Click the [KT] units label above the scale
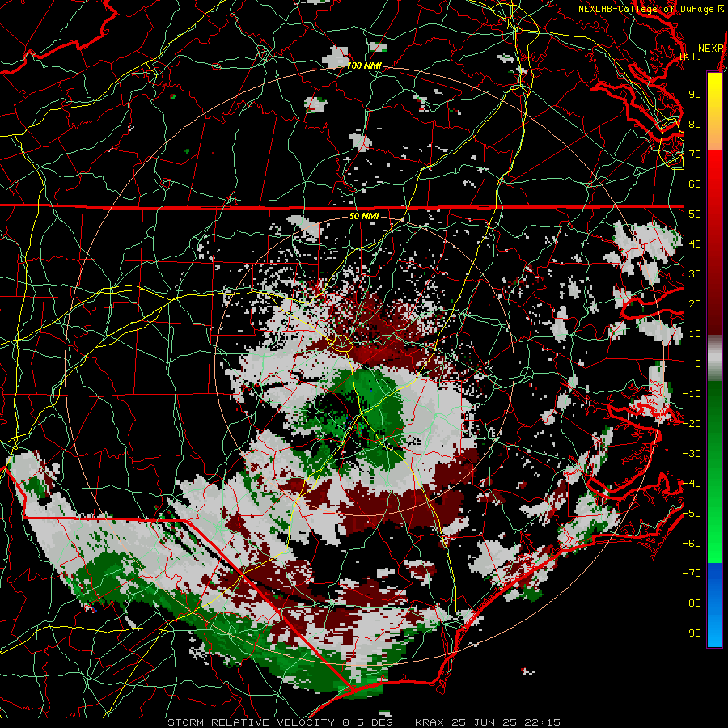This screenshot has width=728, height=728. pos(691,56)
